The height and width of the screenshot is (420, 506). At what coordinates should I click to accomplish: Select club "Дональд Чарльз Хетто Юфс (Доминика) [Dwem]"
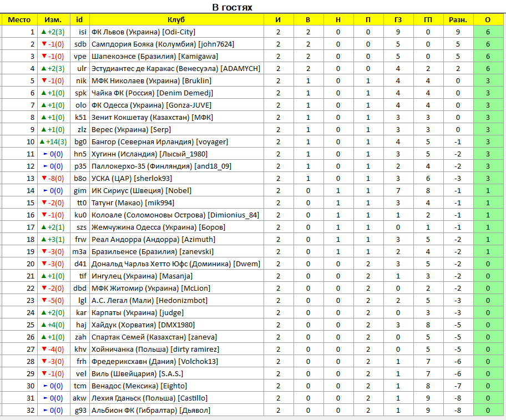pos(175,264)
